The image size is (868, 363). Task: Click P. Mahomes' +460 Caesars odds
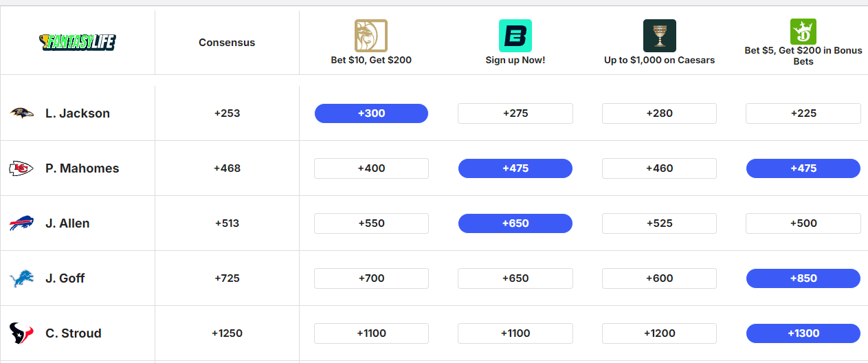[660, 168]
